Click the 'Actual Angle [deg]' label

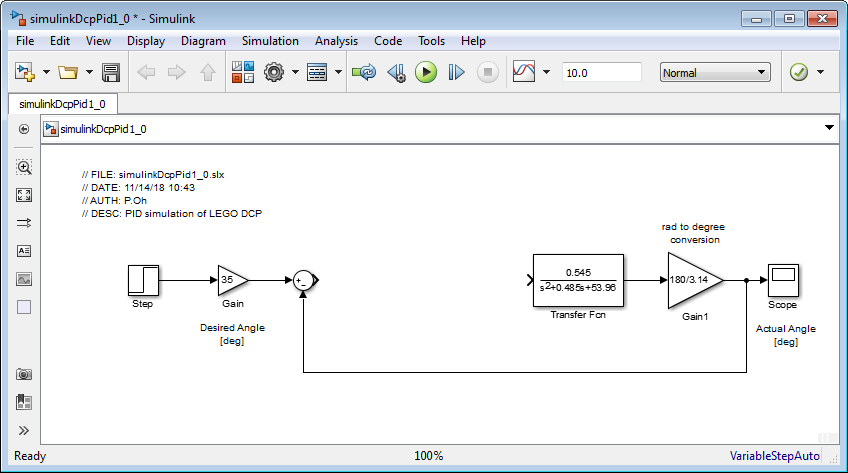click(785, 335)
